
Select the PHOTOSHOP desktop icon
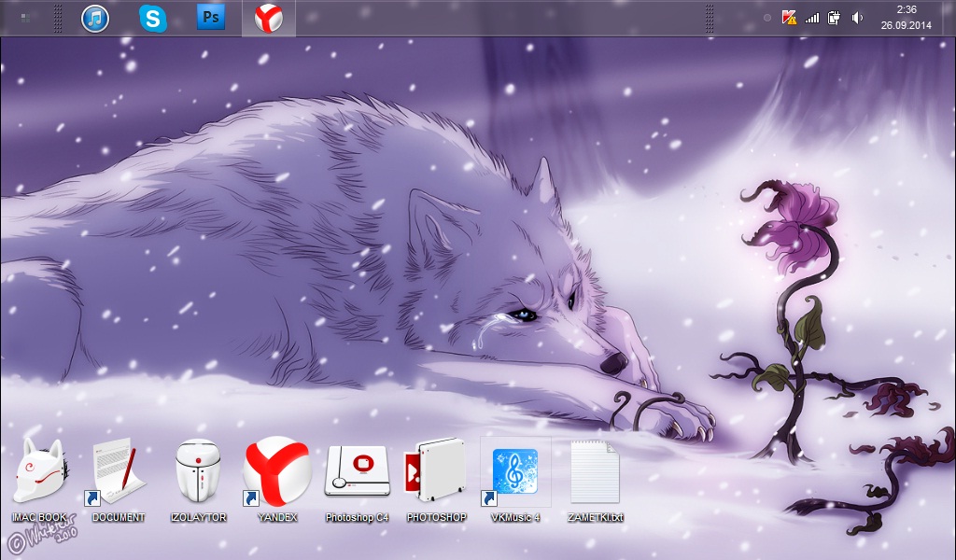pos(437,480)
